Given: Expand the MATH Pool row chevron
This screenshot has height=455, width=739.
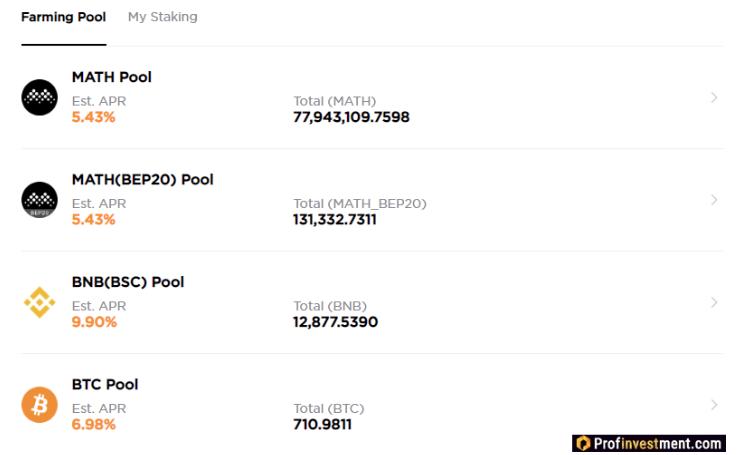Looking at the screenshot, I should pyautogui.click(x=714, y=97).
